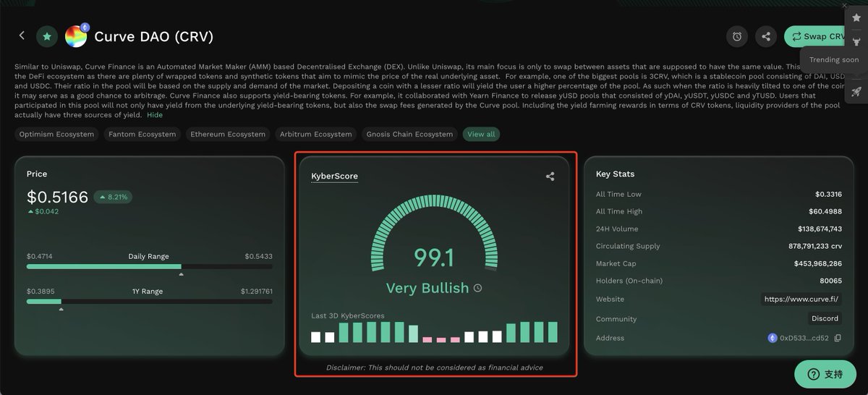Viewport: 868px width, 395px height.
Task: Click the Trending soon tooltip
Action: [833, 60]
